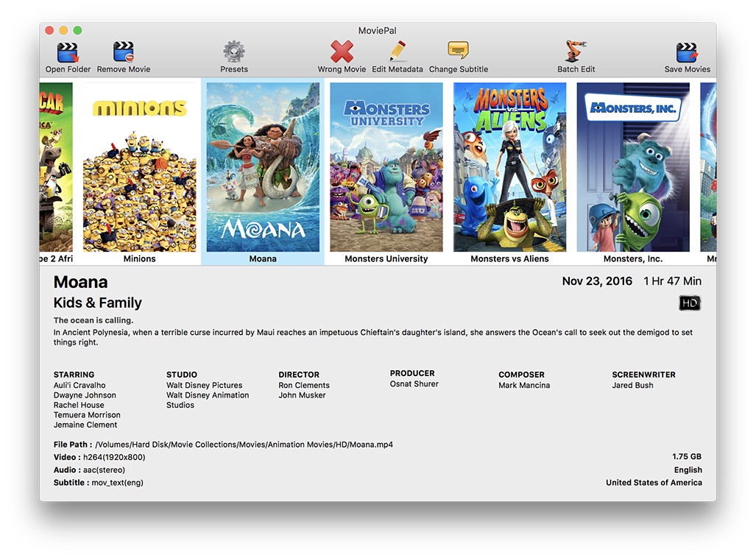Select the partially visible Madagascar poster
The height and width of the screenshot is (558, 756).
[56, 167]
